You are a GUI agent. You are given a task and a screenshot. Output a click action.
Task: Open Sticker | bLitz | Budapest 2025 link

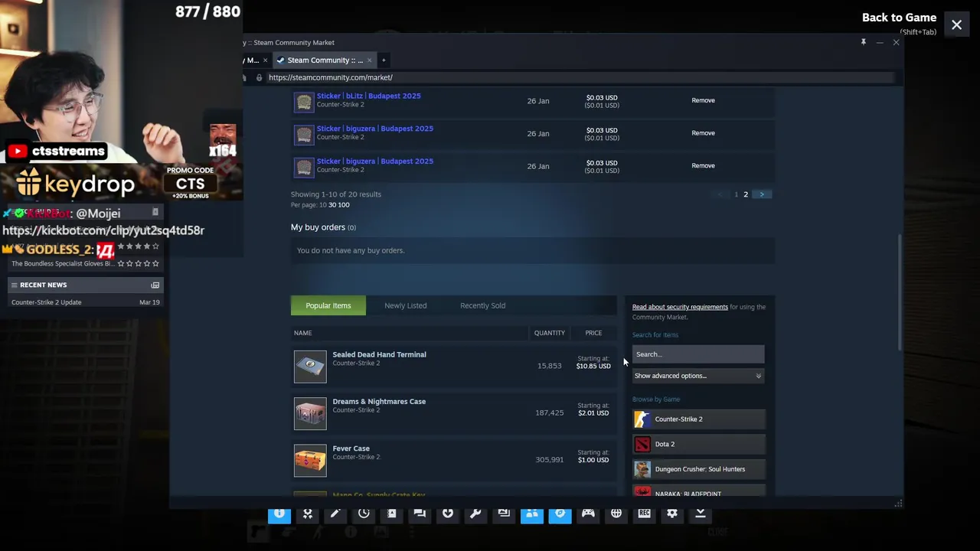369,96
